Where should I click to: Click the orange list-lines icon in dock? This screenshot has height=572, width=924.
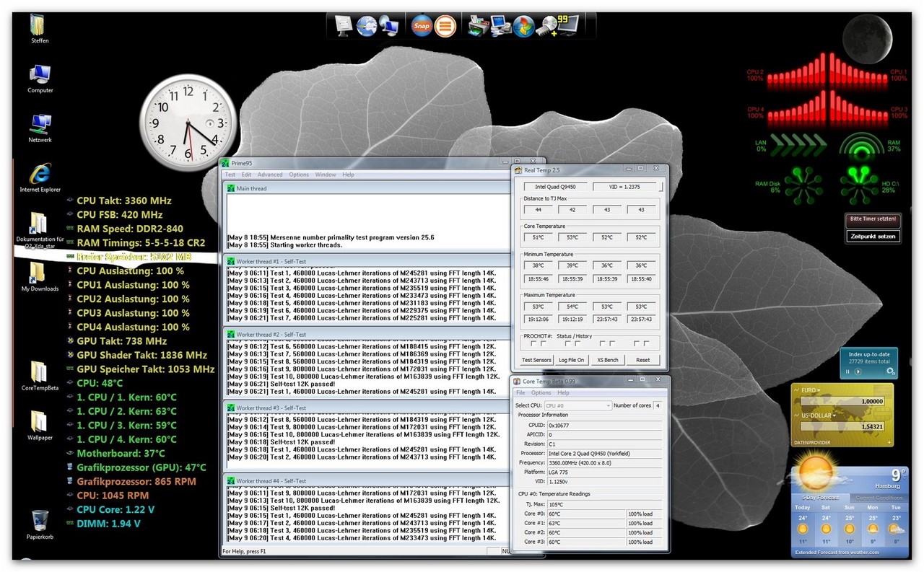[x=446, y=25]
